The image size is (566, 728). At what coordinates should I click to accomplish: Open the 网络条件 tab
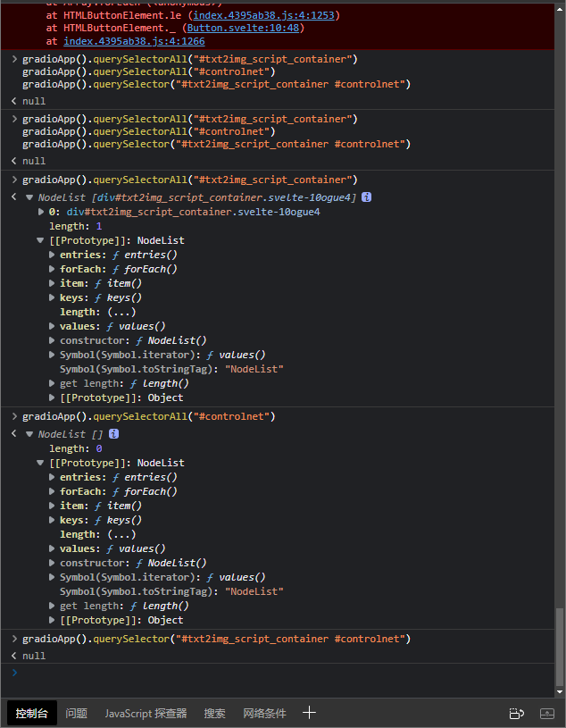pyautogui.click(x=266, y=712)
